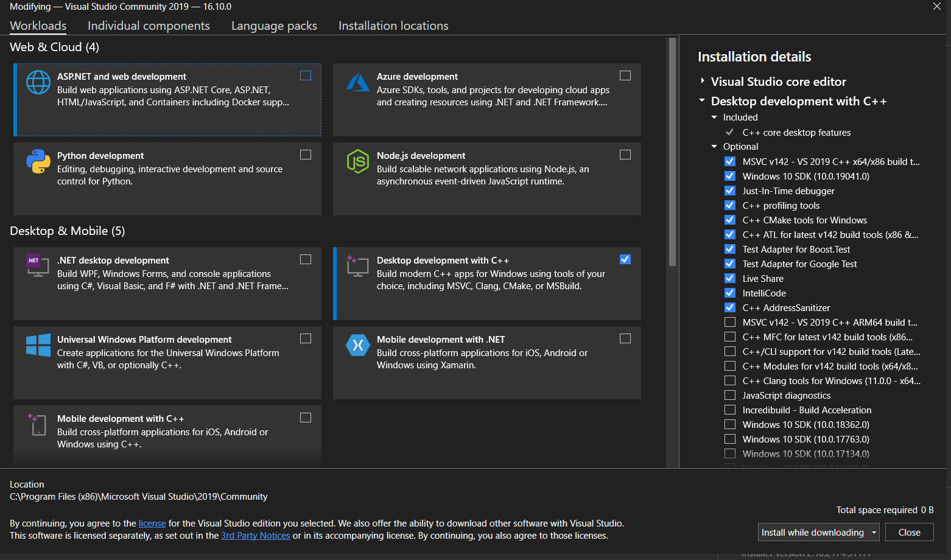
Task: Check Mobile development with .NET workload
Action: coord(625,338)
